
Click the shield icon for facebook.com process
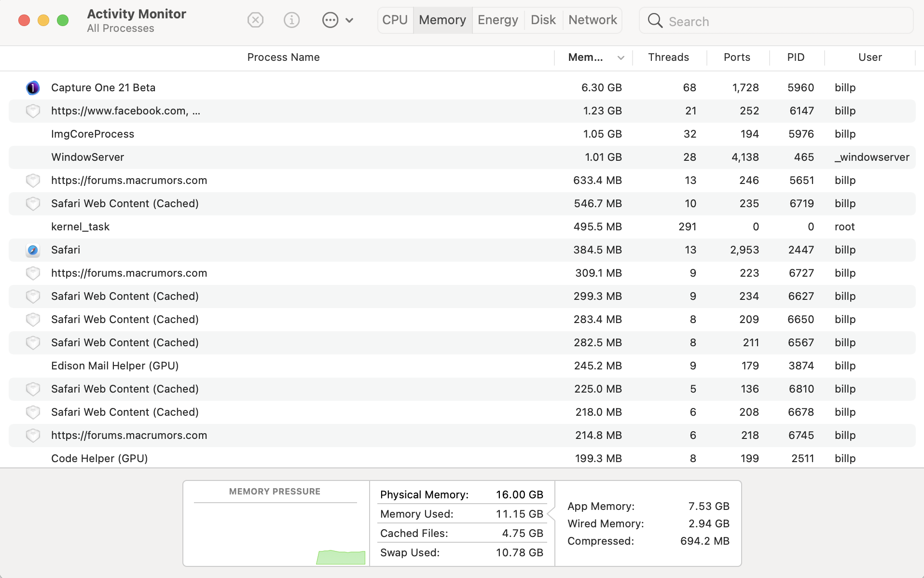[33, 111]
